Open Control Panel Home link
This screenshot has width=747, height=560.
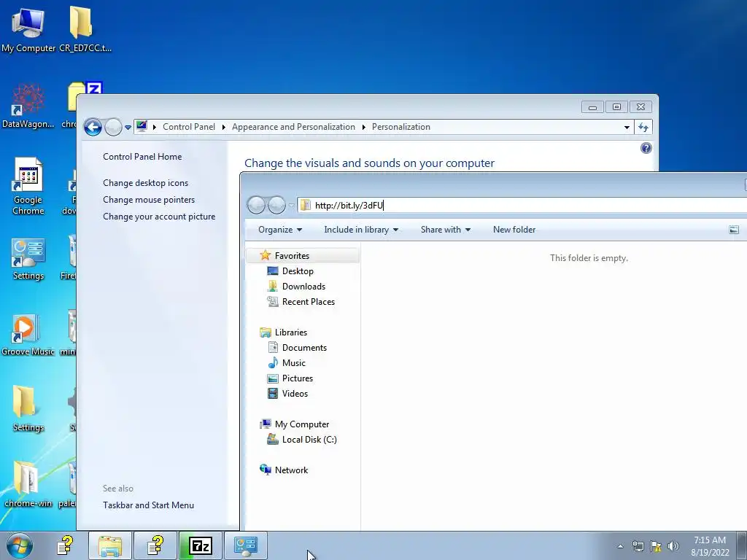142,157
